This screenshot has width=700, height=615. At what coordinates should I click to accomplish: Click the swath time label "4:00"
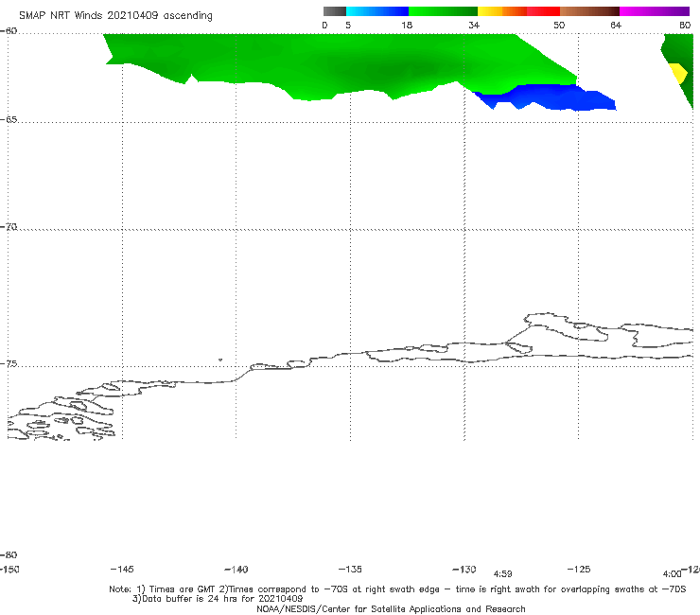pos(672,574)
